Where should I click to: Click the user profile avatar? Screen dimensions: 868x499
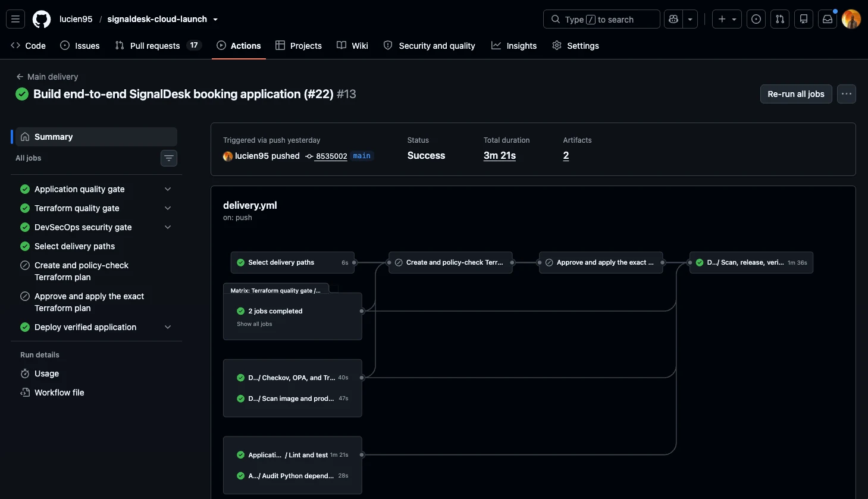(851, 19)
